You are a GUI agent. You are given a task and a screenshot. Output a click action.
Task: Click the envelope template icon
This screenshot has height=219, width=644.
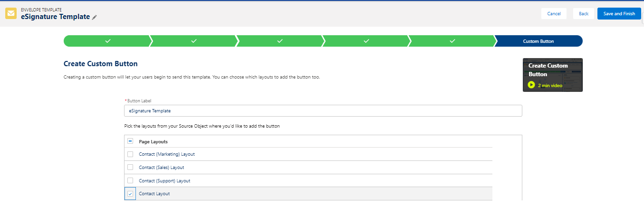pos(11,13)
